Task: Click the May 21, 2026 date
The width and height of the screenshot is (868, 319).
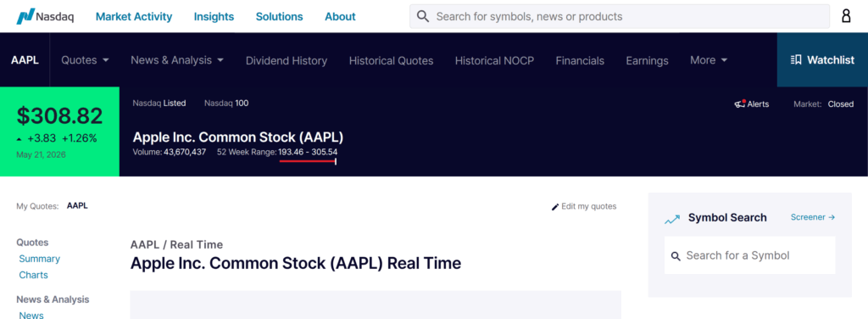Action: [41, 154]
